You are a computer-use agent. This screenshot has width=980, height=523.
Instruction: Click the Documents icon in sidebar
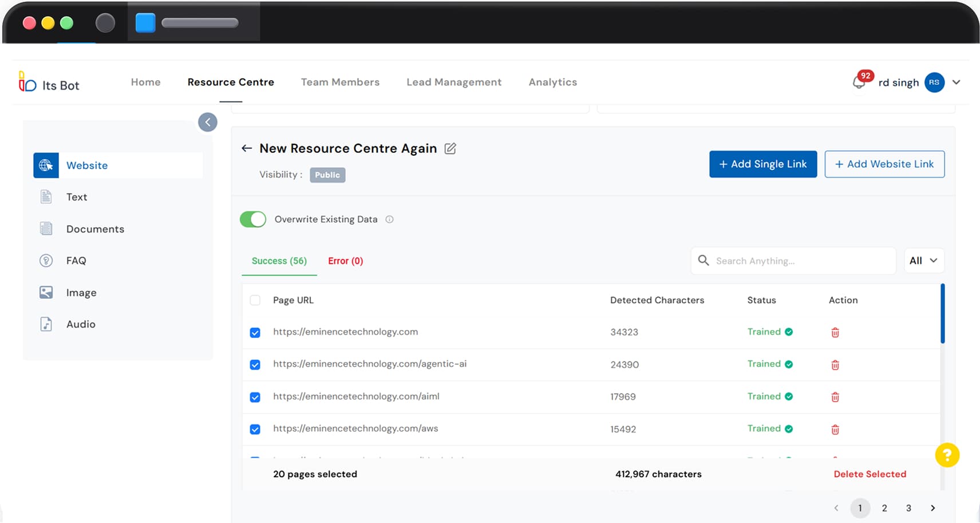[46, 229]
